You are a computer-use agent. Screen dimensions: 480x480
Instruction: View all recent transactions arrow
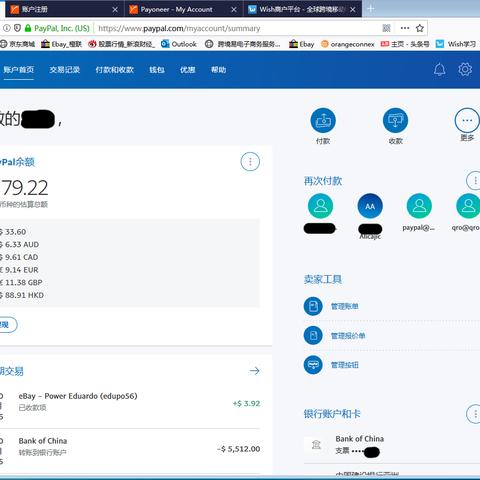254,371
